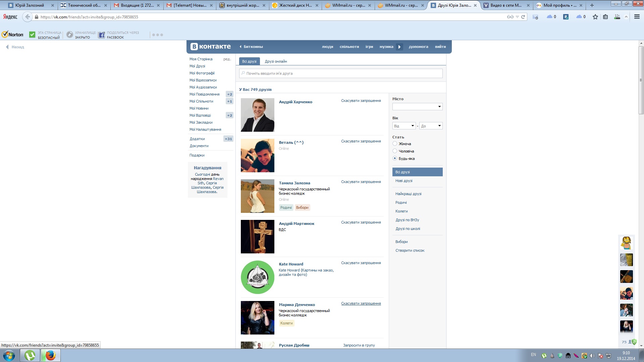644x362 pixels.
Task: Open uTorrent from the taskbar
Action: point(30,355)
